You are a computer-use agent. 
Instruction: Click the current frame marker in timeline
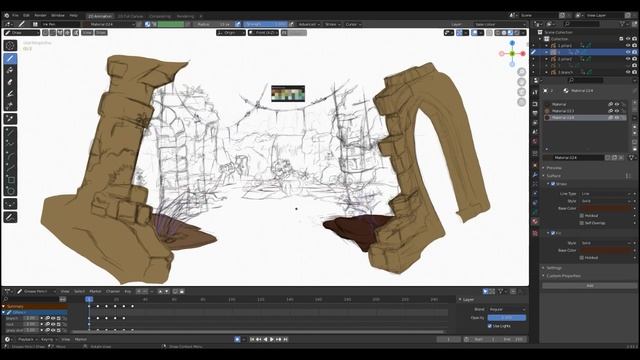pyautogui.click(x=89, y=300)
